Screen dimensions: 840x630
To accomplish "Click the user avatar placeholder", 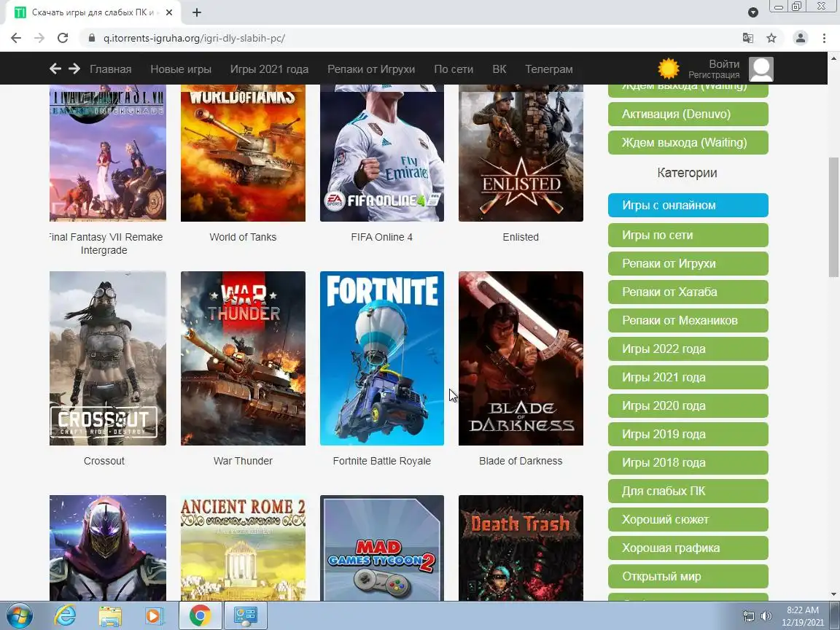I will click(x=761, y=69).
